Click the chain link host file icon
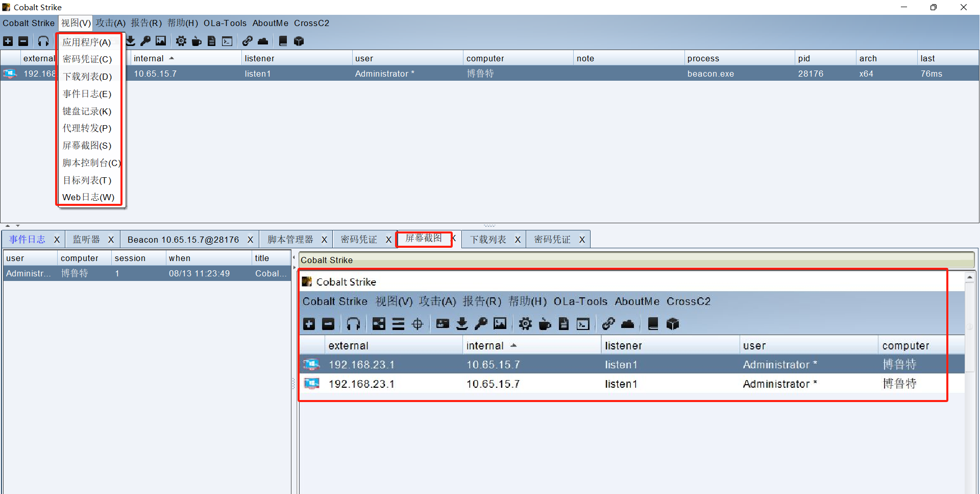The height and width of the screenshot is (494, 980). point(248,41)
